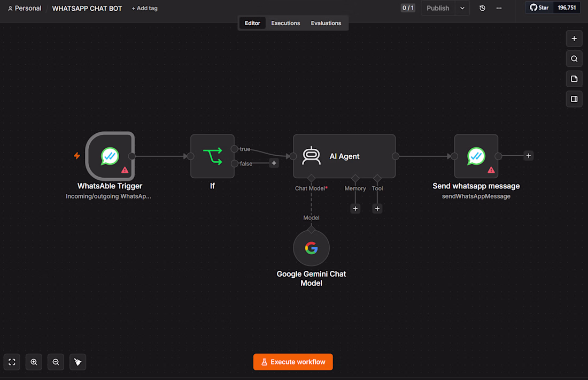This screenshot has width=588, height=380.
Task: Click the warning triangle on WhatsAble Trigger
Action: [x=125, y=170]
